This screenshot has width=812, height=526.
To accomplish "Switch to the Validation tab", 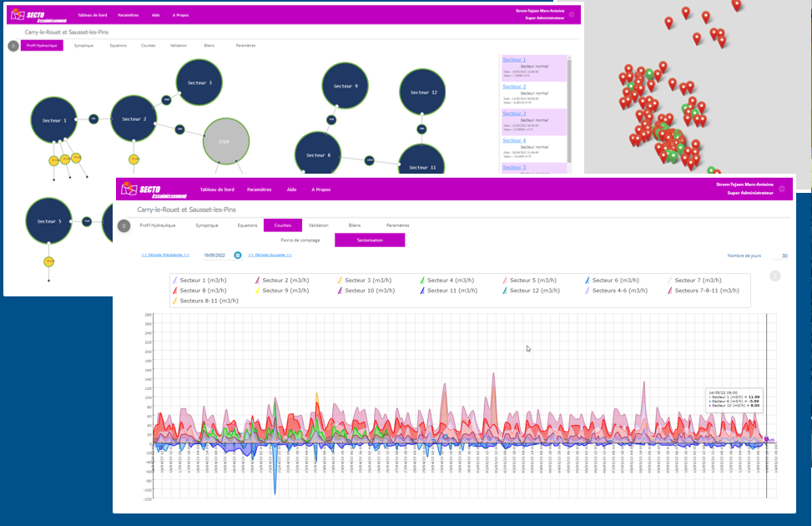I will pyautogui.click(x=319, y=225).
